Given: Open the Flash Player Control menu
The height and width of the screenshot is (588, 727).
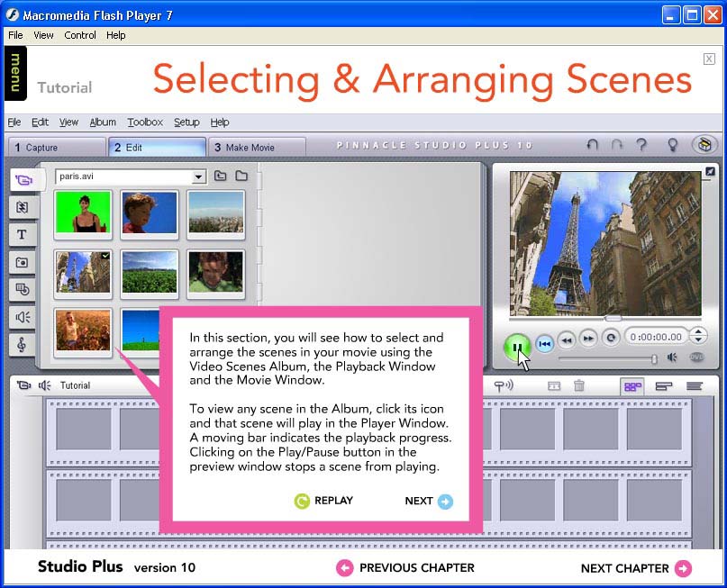Looking at the screenshot, I should [x=80, y=35].
